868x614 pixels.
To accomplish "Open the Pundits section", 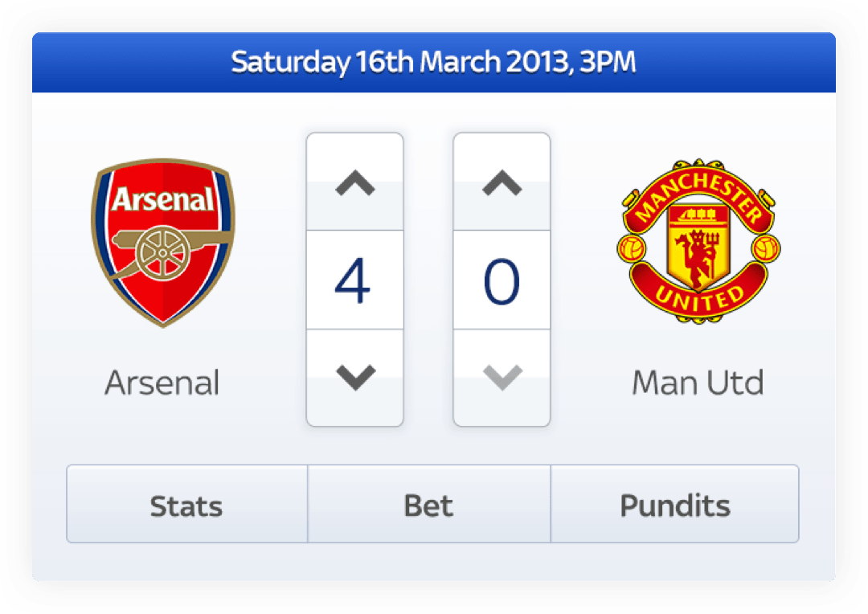I will (x=674, y=505).
